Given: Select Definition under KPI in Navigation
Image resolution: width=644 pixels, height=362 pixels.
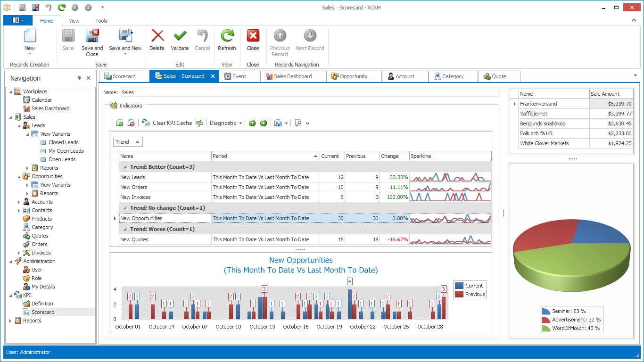Looking at the screenshot, I should pos(42,304).
